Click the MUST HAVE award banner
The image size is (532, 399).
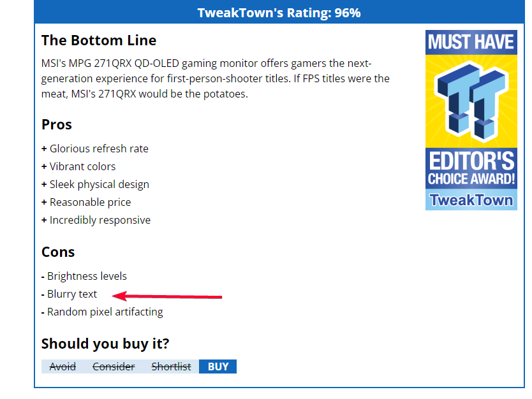pos(471,42)
